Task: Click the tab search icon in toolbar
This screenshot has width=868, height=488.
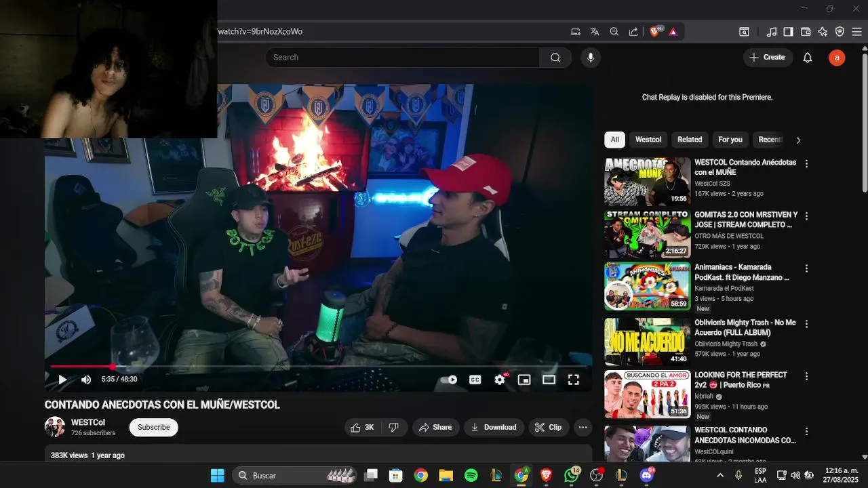Action: pos(744,31)
